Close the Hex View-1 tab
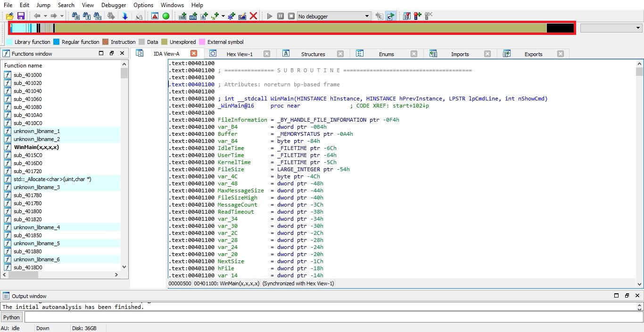Screen dimensions: 644x332 tap(267, 54)
